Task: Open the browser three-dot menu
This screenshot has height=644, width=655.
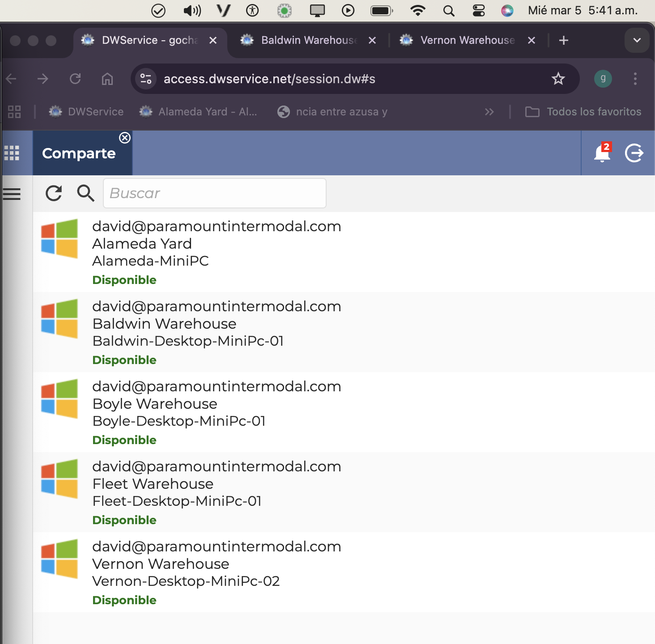Action: point(635,79)
